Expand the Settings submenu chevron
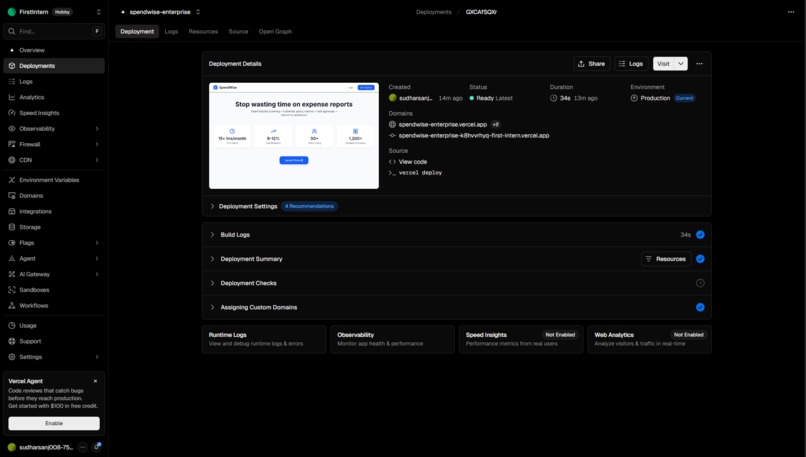The width and height of the screenshot is (806, 457). (97, 357)
